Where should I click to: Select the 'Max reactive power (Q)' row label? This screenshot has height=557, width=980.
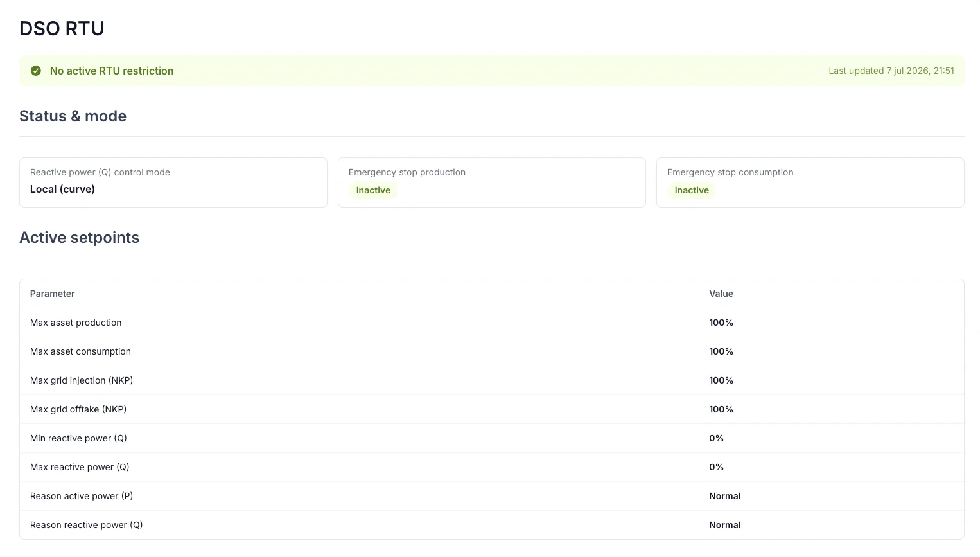pos(80,467)
